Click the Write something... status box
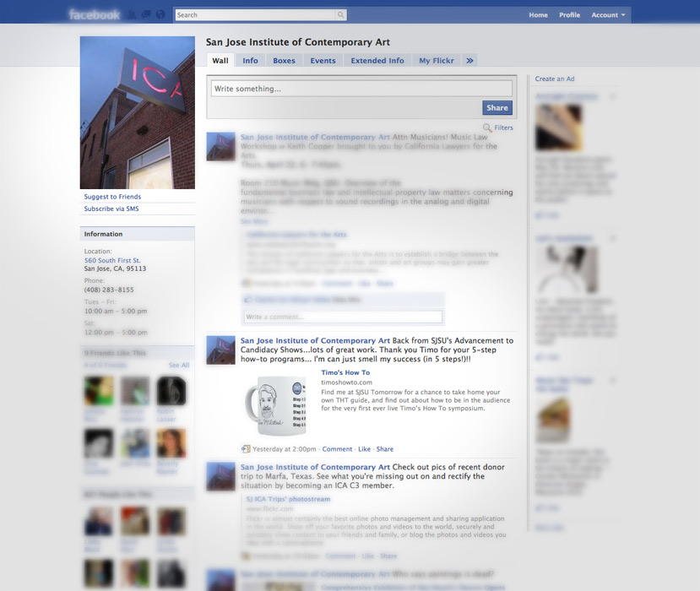This screenshot has width=700, height=591. [x=361, y=89]
